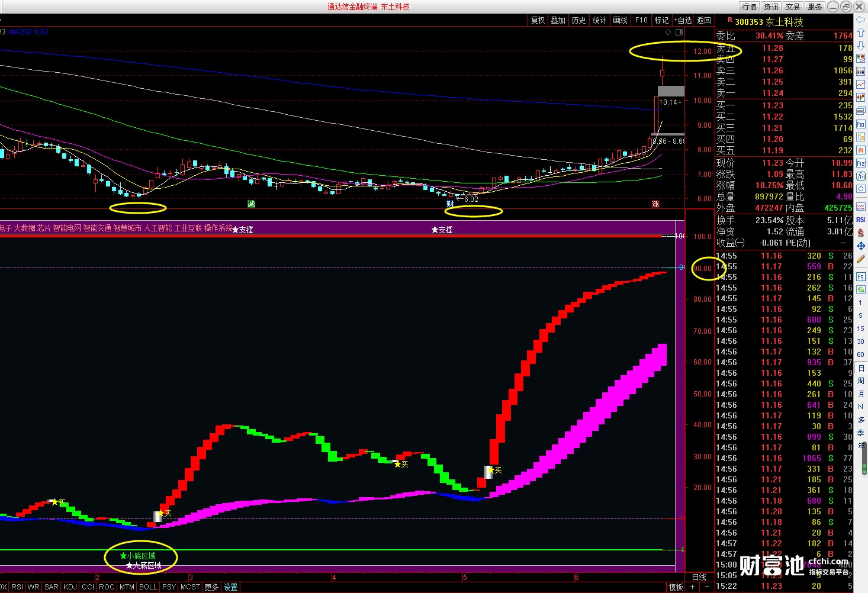Select the blue circle sidebar icon

[x=860, y=188]
